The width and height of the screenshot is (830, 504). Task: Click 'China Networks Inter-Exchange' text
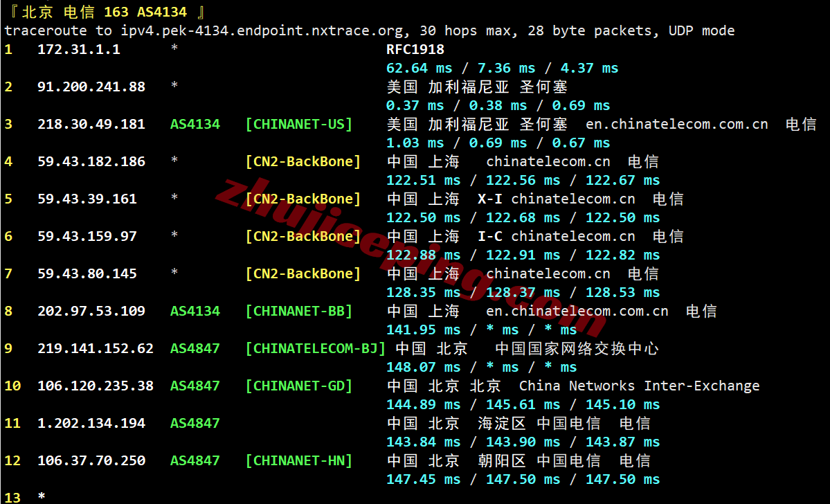(x=640, y=386)
